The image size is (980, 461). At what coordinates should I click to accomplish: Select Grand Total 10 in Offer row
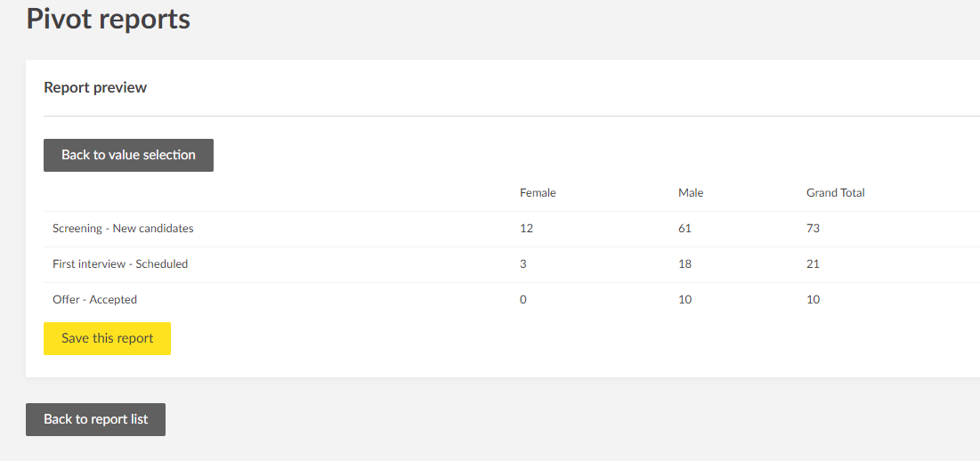[813, 299]
